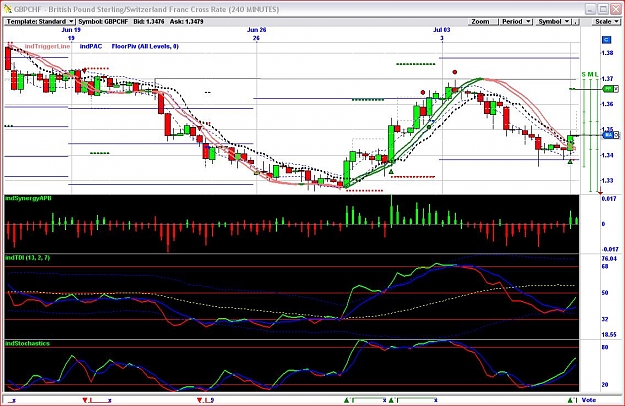
Task: Click the 1.38 price scale label
Action: click(607, 53)
